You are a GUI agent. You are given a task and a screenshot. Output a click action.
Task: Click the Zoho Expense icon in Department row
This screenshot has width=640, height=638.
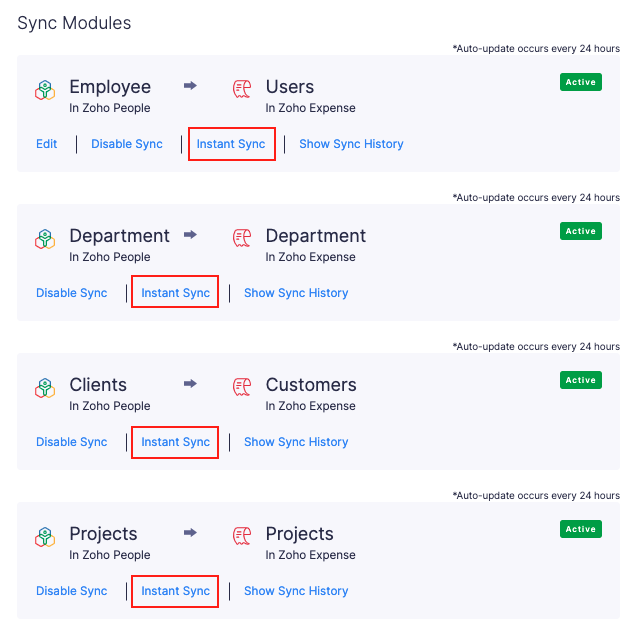point(242,238)
